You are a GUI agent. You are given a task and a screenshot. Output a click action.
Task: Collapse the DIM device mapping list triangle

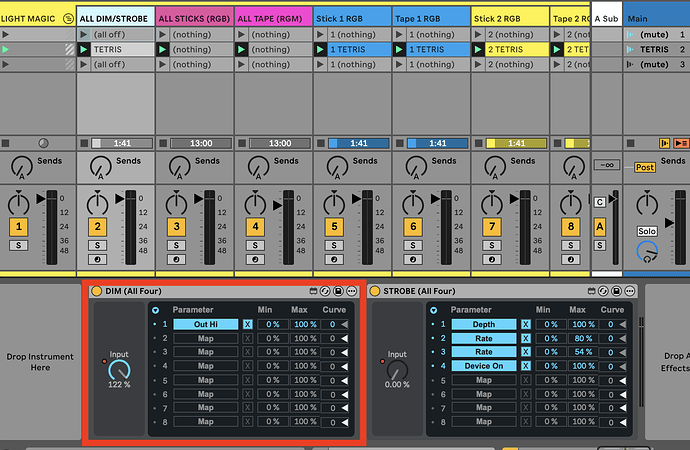point(154,310)
